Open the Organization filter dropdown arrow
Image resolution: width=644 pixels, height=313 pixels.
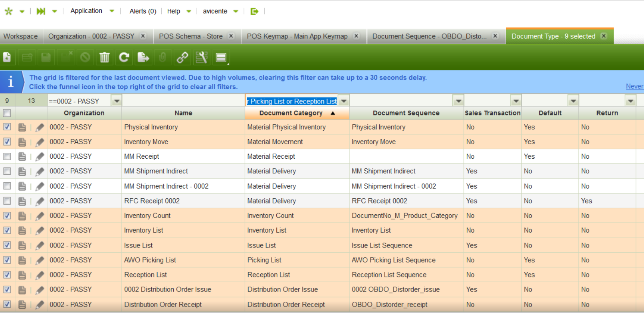(117, 101)
